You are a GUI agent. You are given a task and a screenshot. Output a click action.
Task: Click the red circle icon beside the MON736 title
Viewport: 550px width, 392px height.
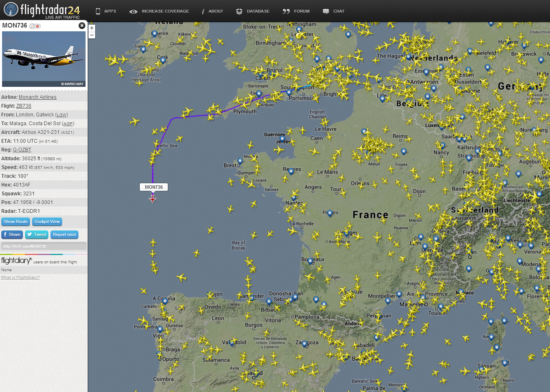pyautogui.click(x=38, y=26)
